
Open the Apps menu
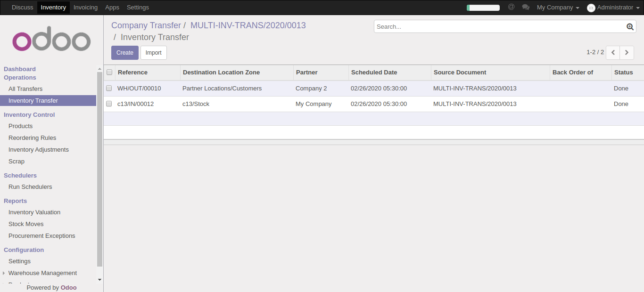(x=112, y=8)
